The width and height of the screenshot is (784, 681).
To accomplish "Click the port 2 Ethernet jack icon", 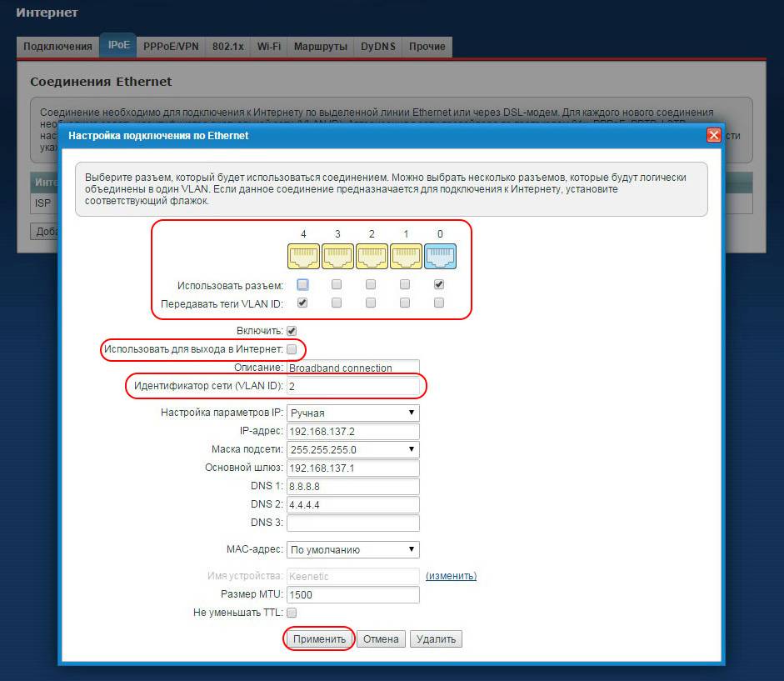I will (372, 256).
